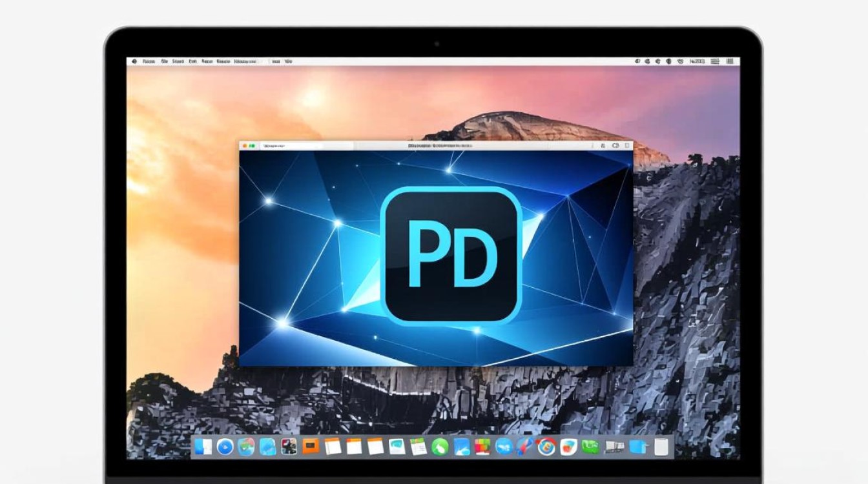This screenshot has height=484, width=868.
Task: Open the blue folder in the dock
Action: point(638,447)
